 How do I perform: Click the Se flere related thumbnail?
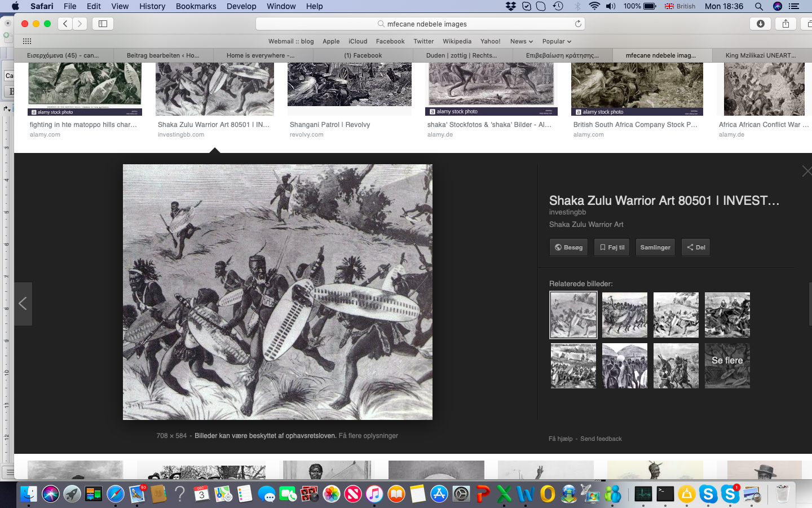click(x=727, y=366)
